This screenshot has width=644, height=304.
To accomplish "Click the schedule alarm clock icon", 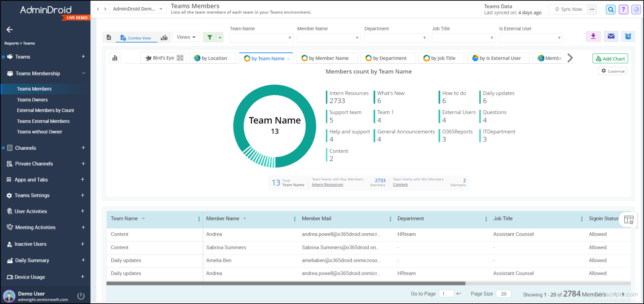I will coord(628,37).
